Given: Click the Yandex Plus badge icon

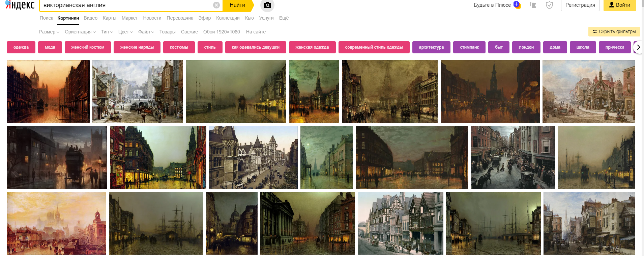Looking at the screenshot, I should pos(517,5).
